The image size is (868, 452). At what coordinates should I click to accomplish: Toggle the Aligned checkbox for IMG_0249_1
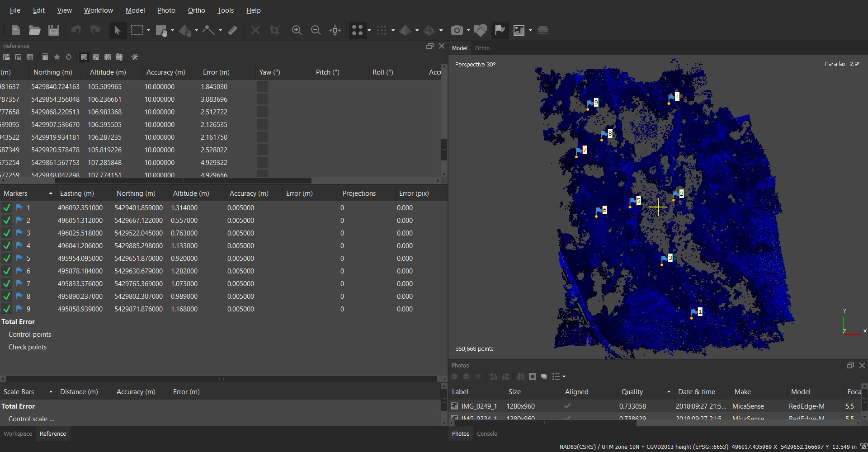567,406
